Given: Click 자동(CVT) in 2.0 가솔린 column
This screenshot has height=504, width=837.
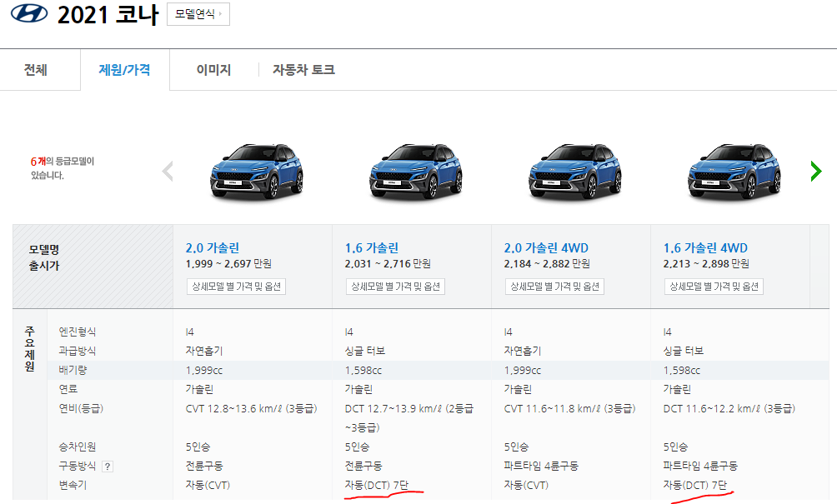Looking at the screenshot, I should pyautogui.click(x=208, y=486).
